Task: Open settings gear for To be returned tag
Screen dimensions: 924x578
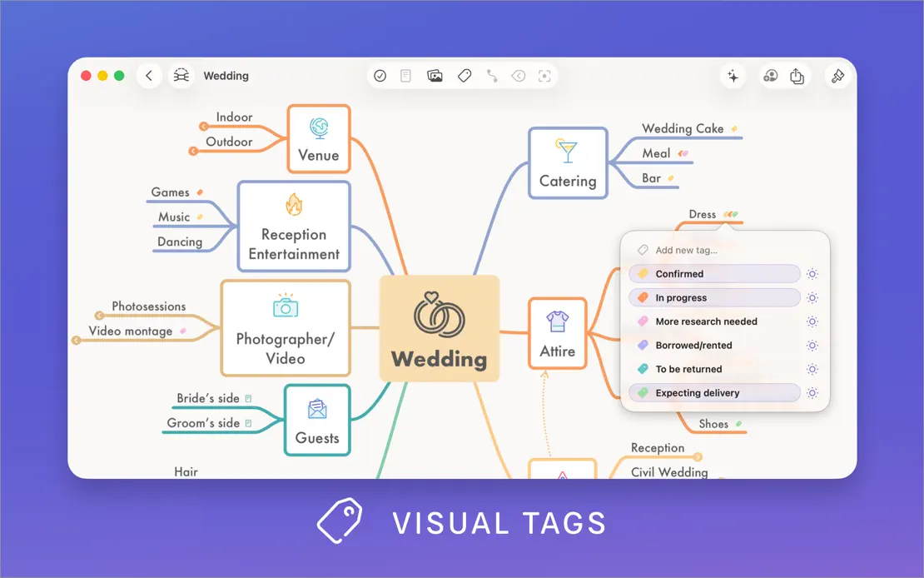Action: click(812, 369)
